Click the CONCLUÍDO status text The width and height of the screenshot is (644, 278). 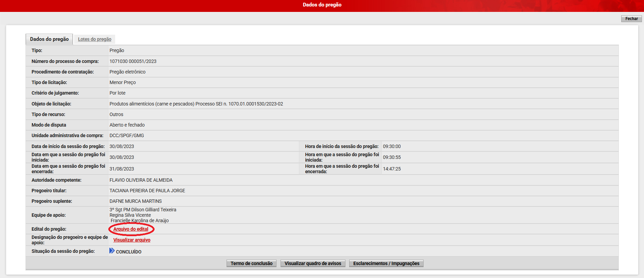129,252
